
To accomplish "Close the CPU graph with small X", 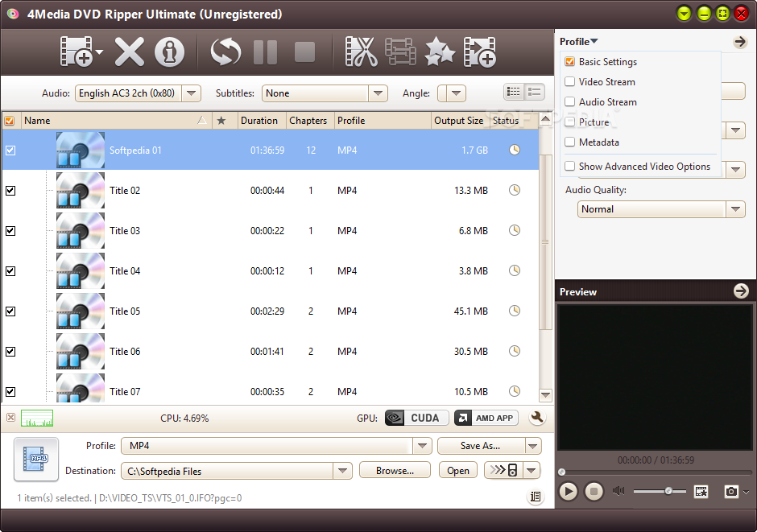I will (x=10, y=417).
